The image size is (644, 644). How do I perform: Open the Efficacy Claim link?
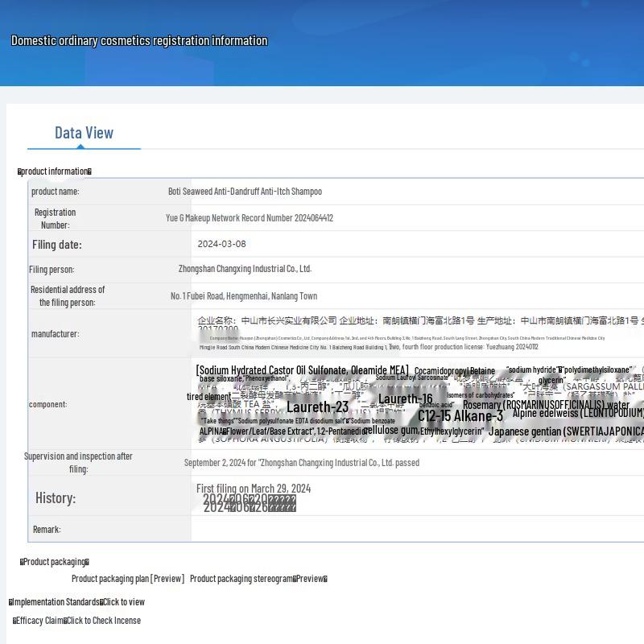(104, 621)
